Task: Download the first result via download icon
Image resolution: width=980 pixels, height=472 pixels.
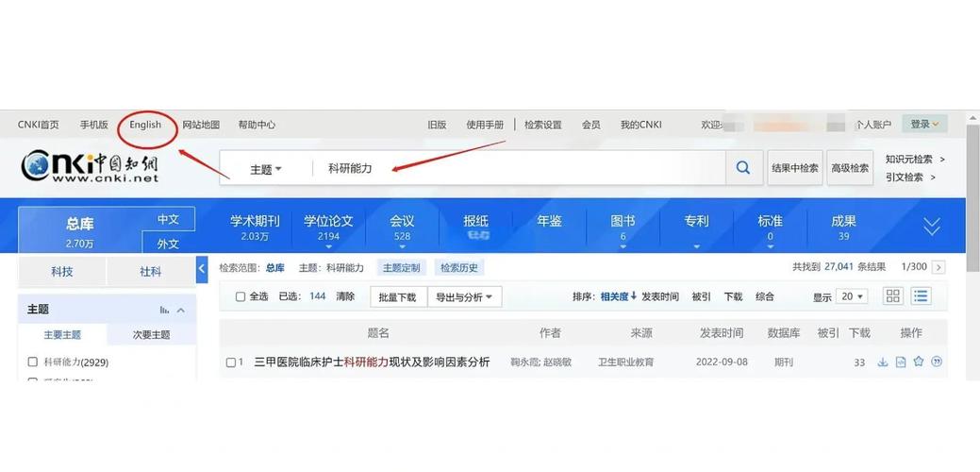Action: click(x=883, y=362)
